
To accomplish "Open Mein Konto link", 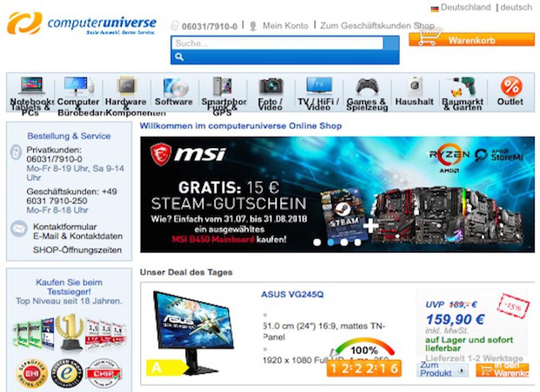I will point(286,26).
